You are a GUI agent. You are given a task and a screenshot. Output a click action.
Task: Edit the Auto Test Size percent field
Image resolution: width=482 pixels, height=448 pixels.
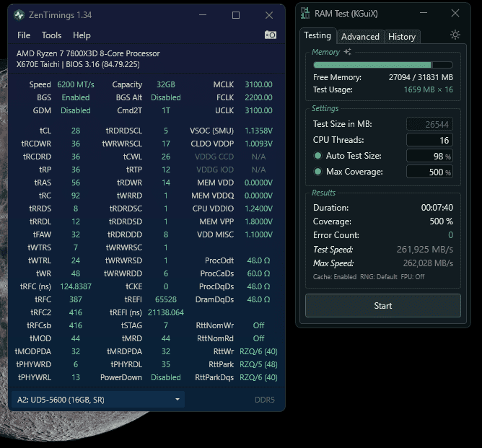pyautogui.click(x=429, y=156)
